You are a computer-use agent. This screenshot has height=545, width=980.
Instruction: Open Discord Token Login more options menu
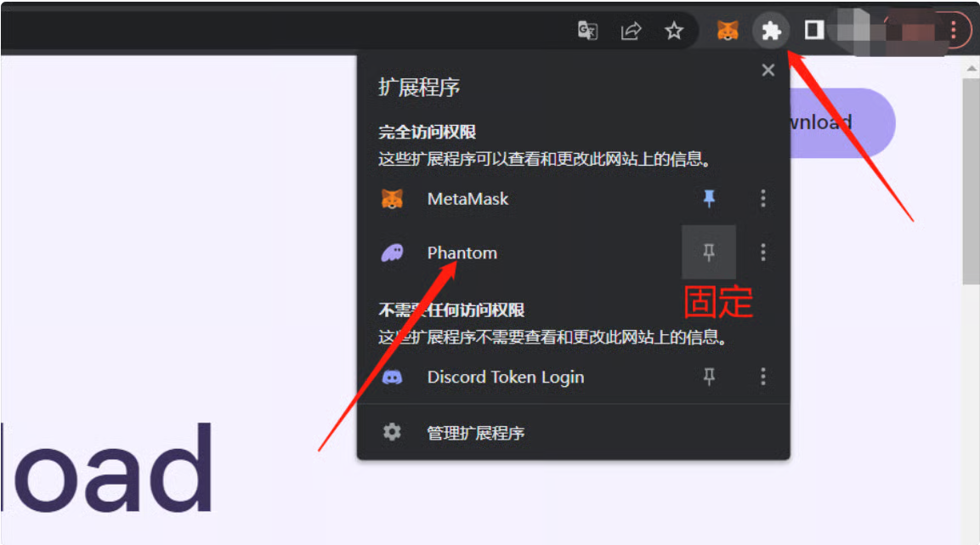click(762, 377)
